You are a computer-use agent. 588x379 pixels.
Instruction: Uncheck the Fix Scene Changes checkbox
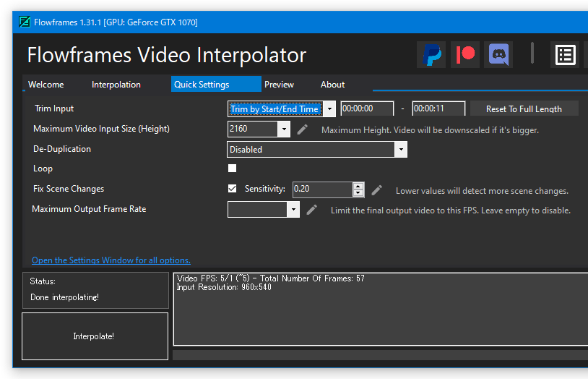(x=232, y=189)
